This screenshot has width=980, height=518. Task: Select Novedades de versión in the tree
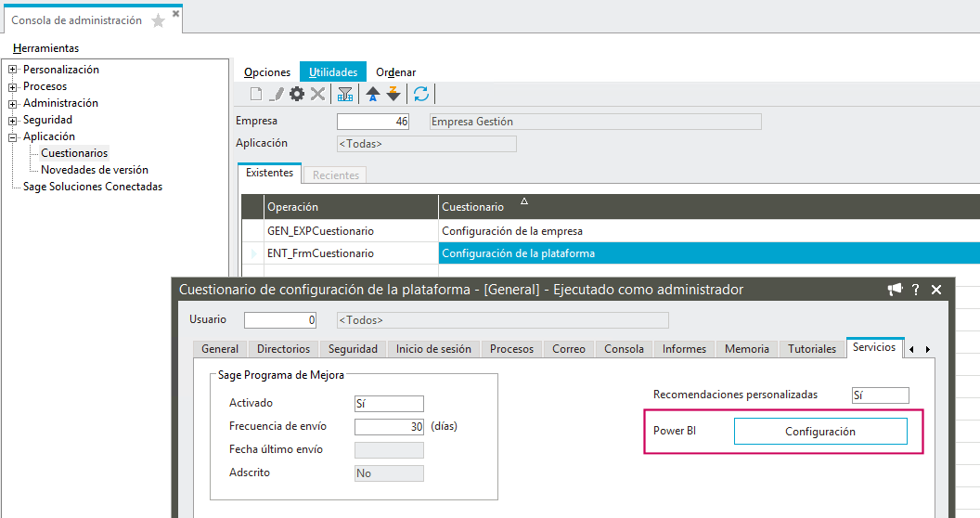pos(95,170)
